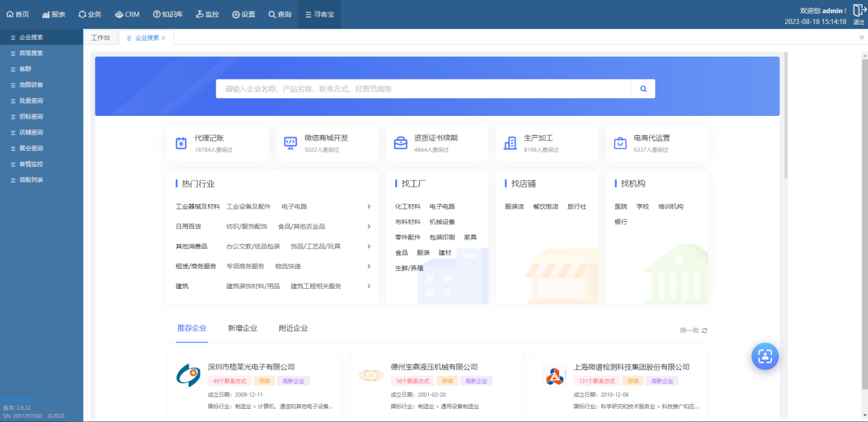Click the magnifier search button
This screenshot has width=868, height=422.
tap(643, 89)
